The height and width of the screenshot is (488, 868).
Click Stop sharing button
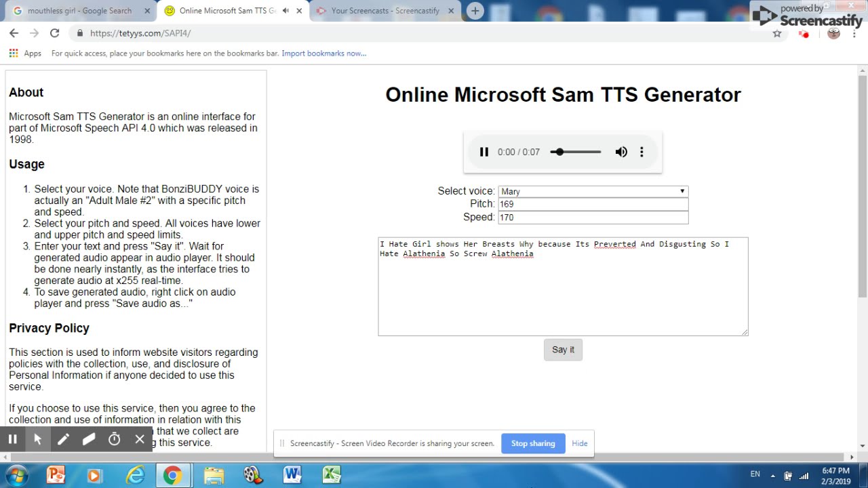[533, 443]
